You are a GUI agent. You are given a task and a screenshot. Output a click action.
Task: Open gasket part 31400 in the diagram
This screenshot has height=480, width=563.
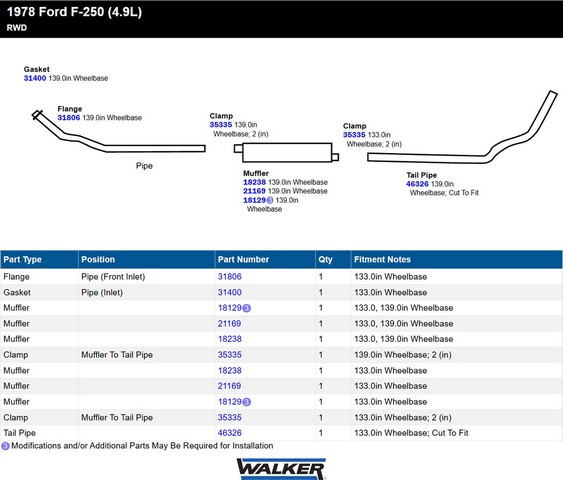point(35,78)
